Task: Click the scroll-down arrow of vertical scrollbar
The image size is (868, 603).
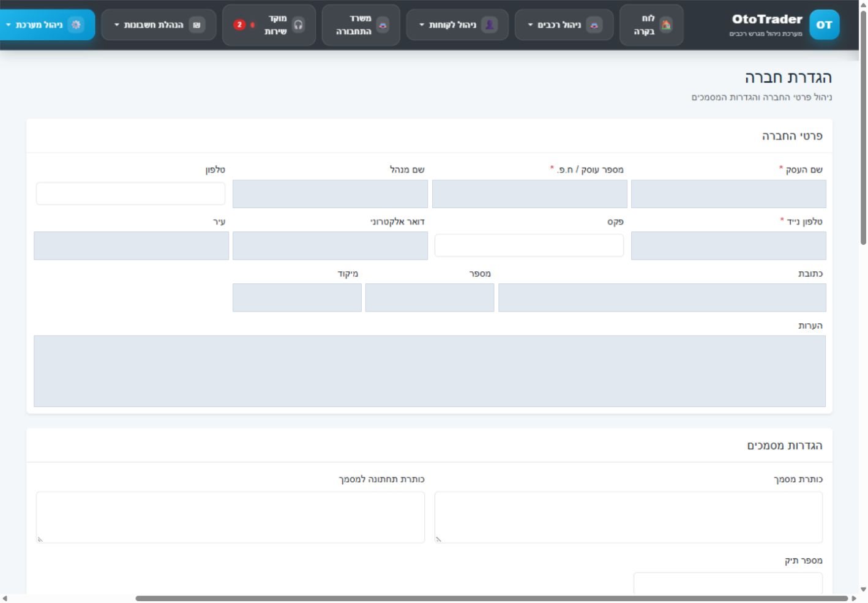Action: (863, 590)
